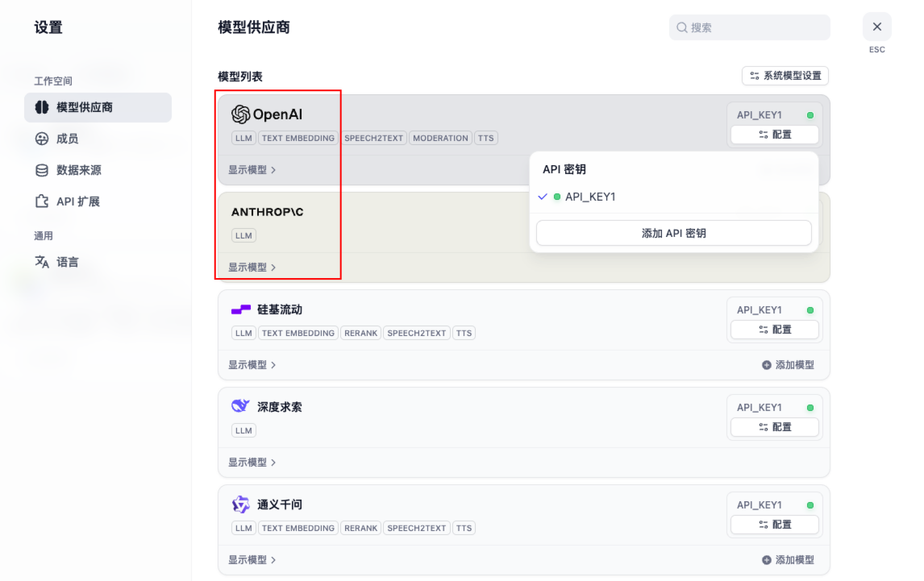Click the OpenAI logo icon

(240, 114)
